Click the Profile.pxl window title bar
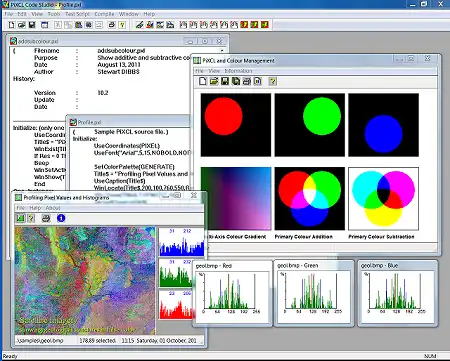This screenshot has width=450, height=361. 129,122
